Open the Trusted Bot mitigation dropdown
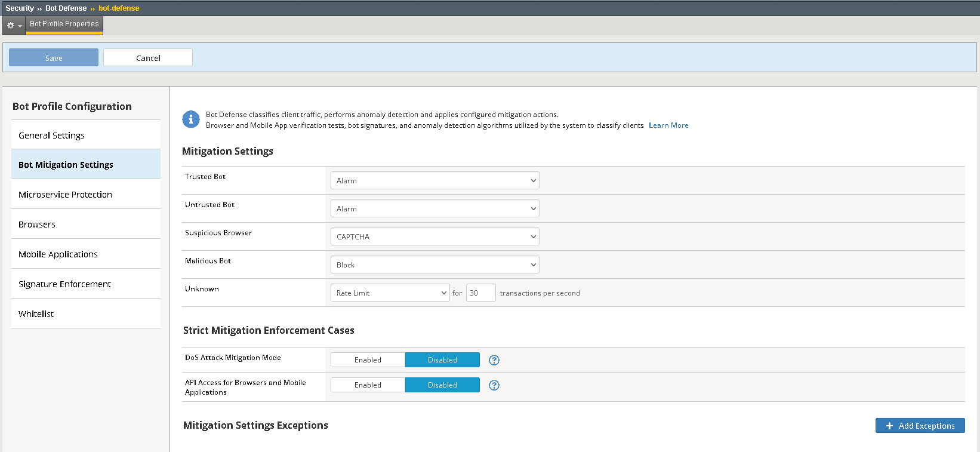The height and width of the screenshot is (452, 980). click(x=434, y=180)
